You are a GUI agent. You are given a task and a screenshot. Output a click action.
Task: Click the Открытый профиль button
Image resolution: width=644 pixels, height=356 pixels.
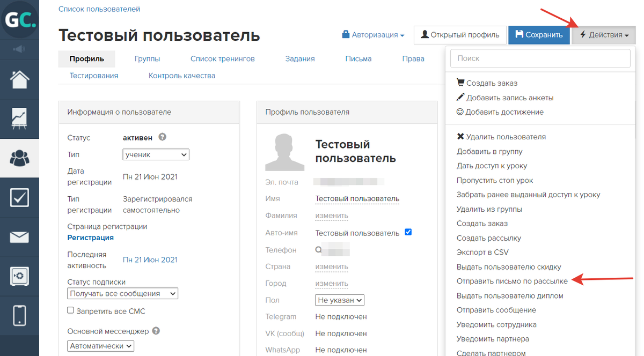460,35
